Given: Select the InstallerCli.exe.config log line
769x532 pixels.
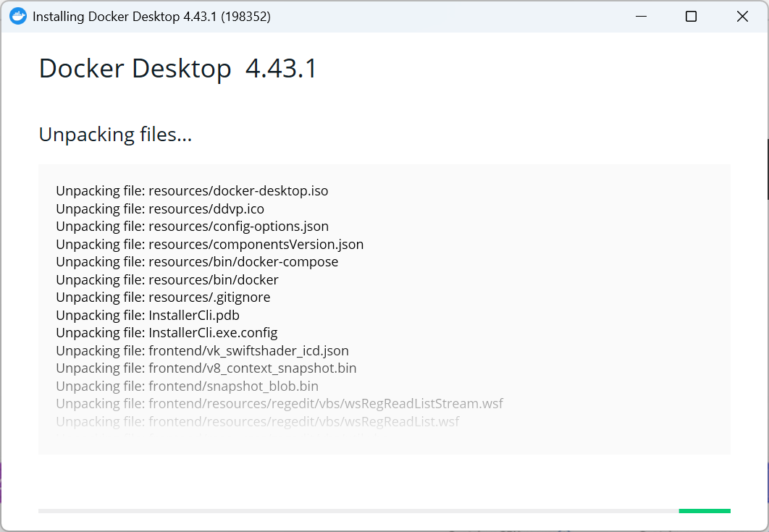Looking at the screenshot, I should pos(167,333).
